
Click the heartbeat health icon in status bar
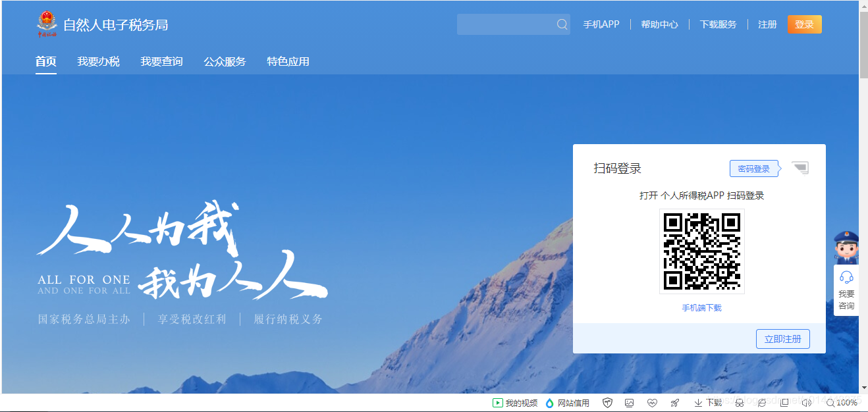(652, 403)
